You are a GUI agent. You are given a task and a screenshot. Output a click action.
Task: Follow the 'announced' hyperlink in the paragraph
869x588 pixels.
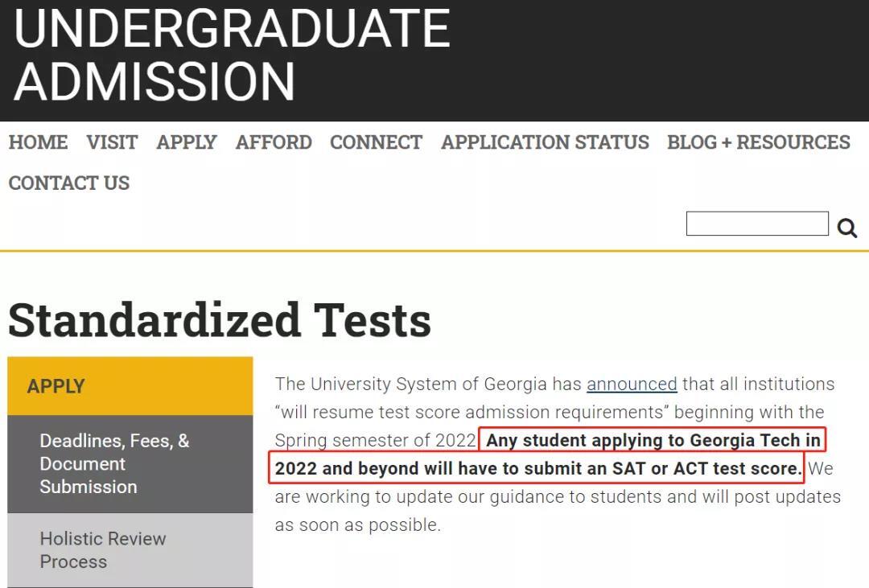click(632, 384)
